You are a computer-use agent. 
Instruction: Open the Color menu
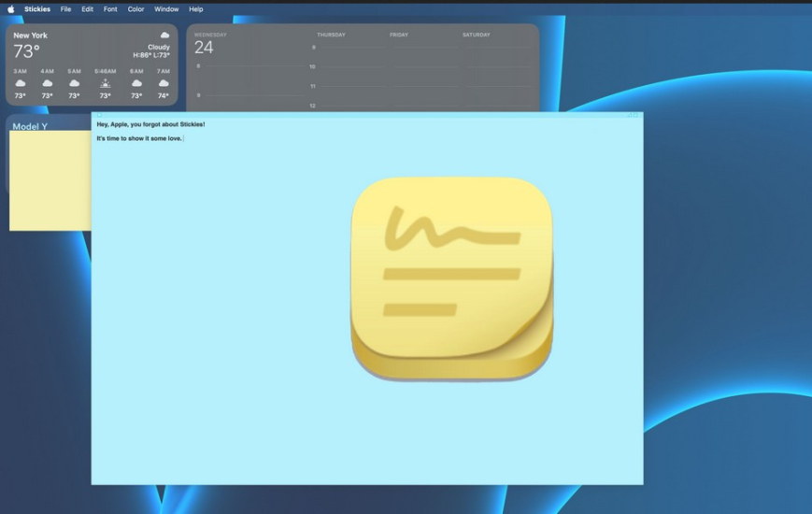[x=135, y=9]
